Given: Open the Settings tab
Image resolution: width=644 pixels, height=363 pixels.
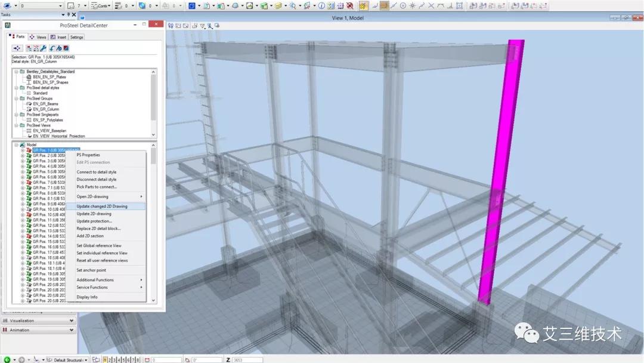Looking at the screenshot, I should coord(76,37).
